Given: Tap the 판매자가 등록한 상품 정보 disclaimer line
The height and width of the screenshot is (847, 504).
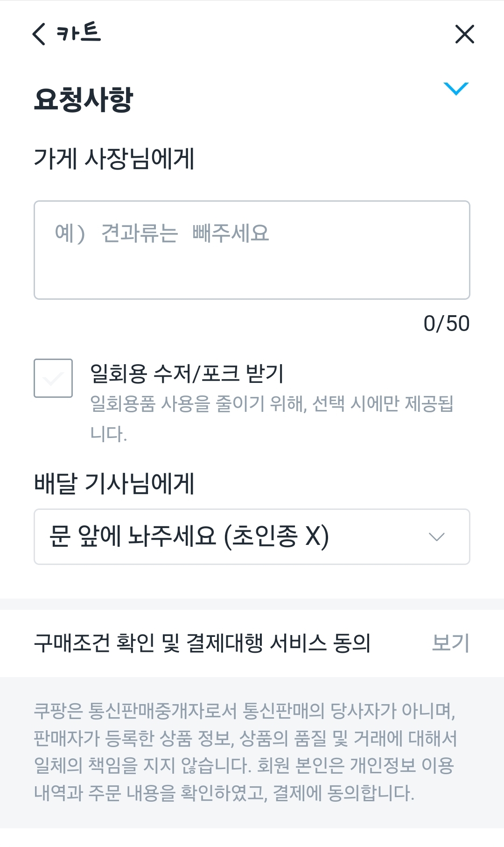Looking at the screenshot, I should click(x=245, y=738).
